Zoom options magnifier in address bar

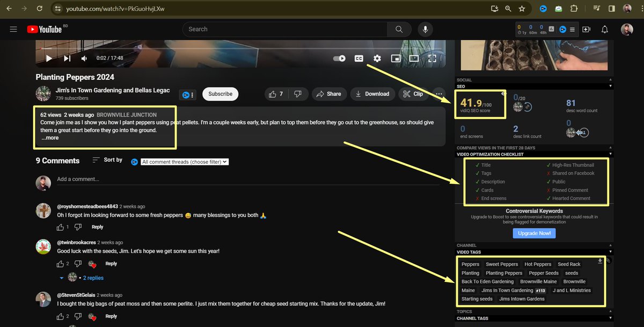pos(508,9)
